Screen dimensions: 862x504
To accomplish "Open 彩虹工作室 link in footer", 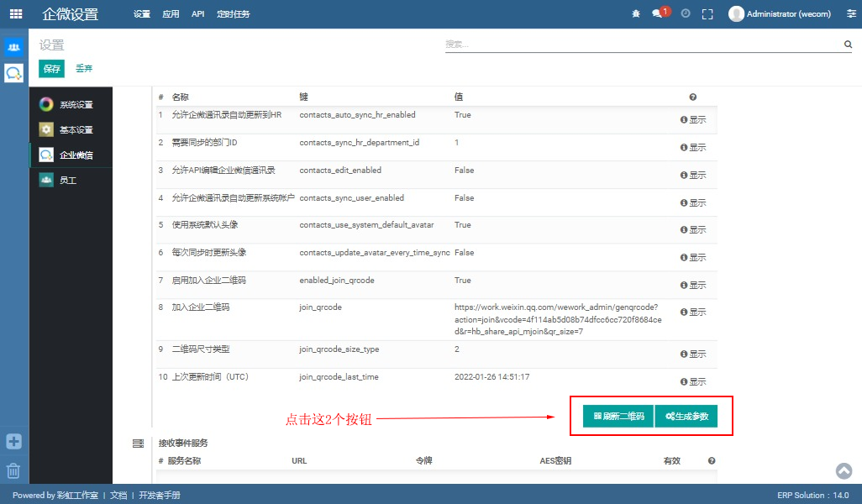I will [77, 496].
